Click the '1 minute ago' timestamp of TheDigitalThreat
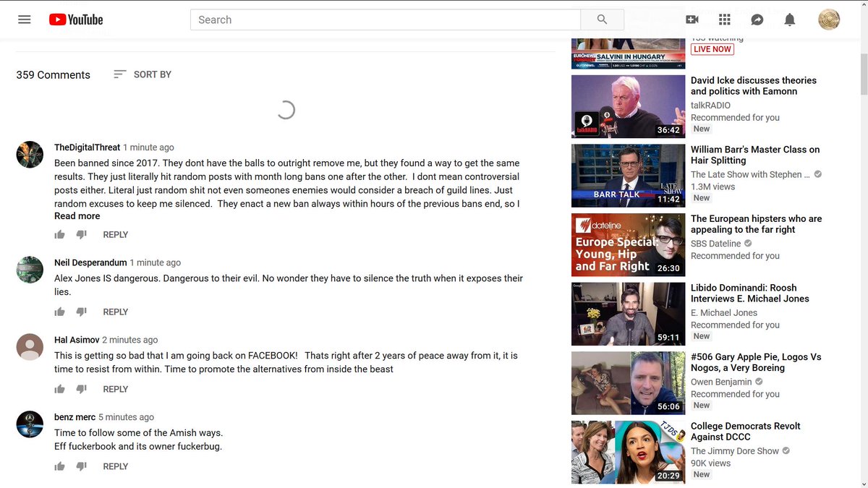 click(x=148, y=147)
